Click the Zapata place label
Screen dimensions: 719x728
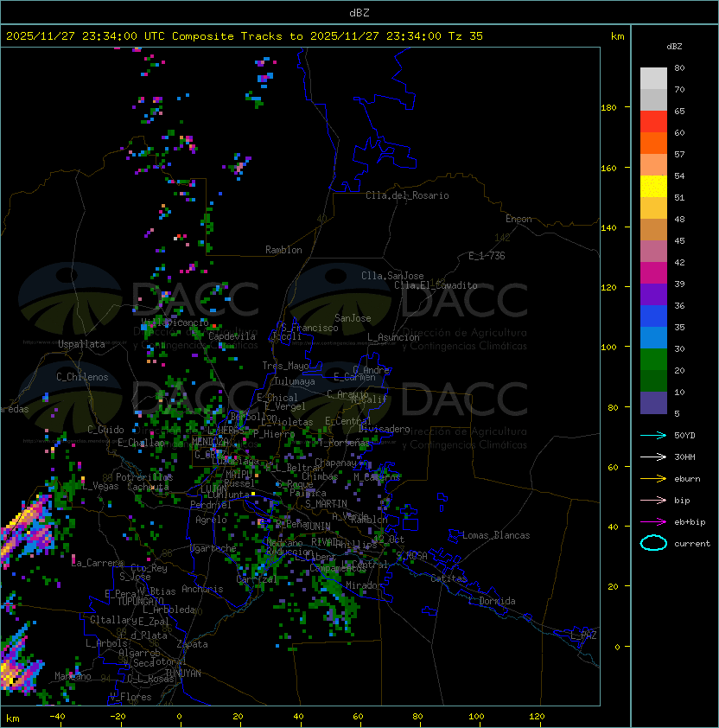click(x=192, y=644)
